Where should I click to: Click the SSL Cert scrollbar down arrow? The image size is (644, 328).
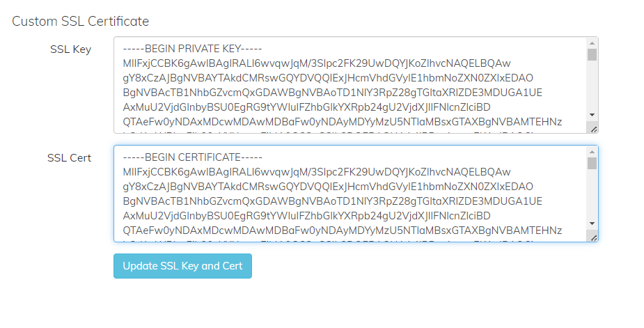[x=592, y=224]
